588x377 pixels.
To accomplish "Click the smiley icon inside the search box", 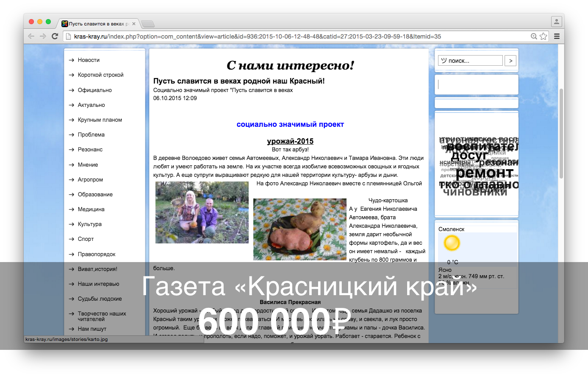I will click(444, 60).
